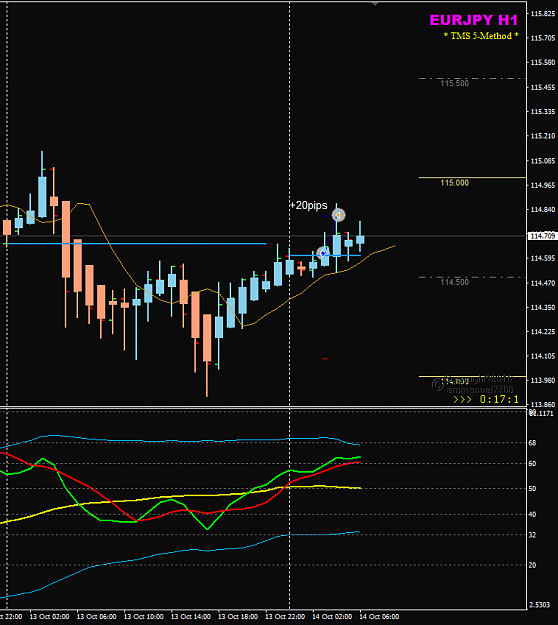
Task: Click 115.455 on the price scale
Action: [543, 87]
